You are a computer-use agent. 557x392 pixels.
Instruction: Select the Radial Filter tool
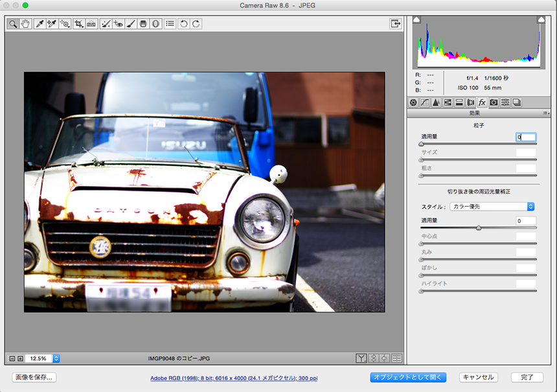[155, 24]
